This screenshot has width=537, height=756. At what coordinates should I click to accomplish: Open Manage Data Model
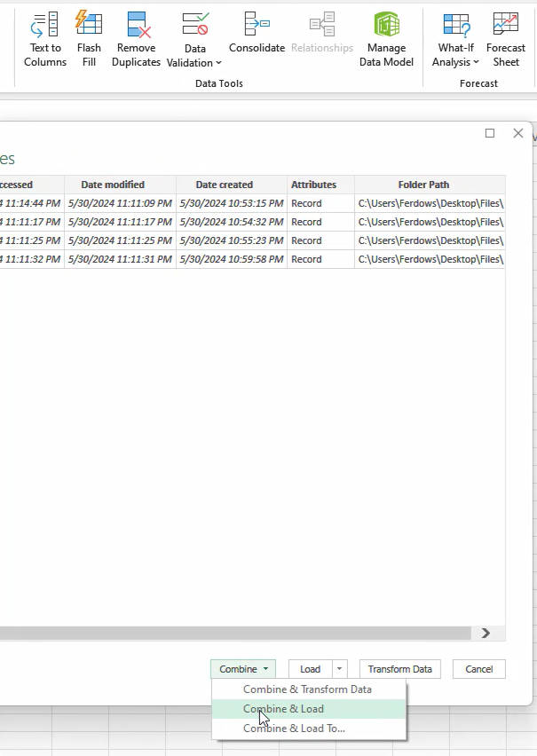[386, 40]
